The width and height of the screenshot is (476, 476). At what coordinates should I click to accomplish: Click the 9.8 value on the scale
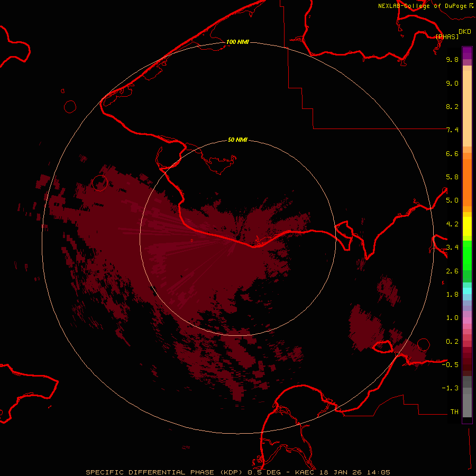click(452, 59)
